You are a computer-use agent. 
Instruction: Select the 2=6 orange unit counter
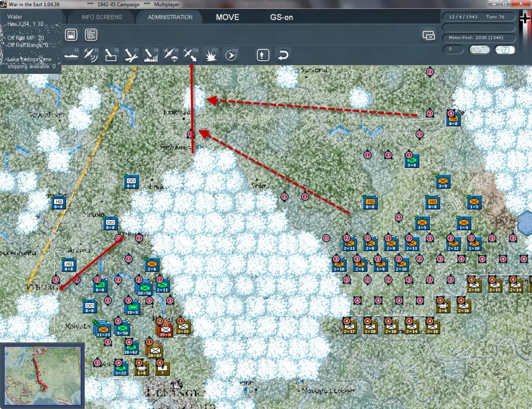[152, 265]
